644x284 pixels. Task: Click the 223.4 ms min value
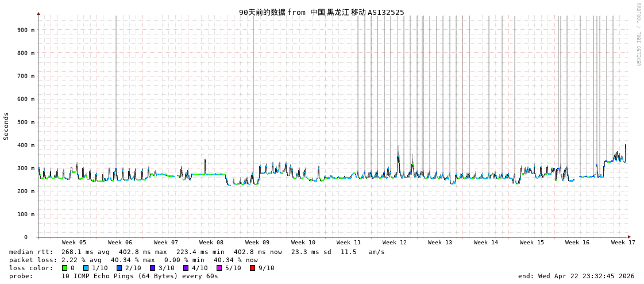click(x=200, y=252)
